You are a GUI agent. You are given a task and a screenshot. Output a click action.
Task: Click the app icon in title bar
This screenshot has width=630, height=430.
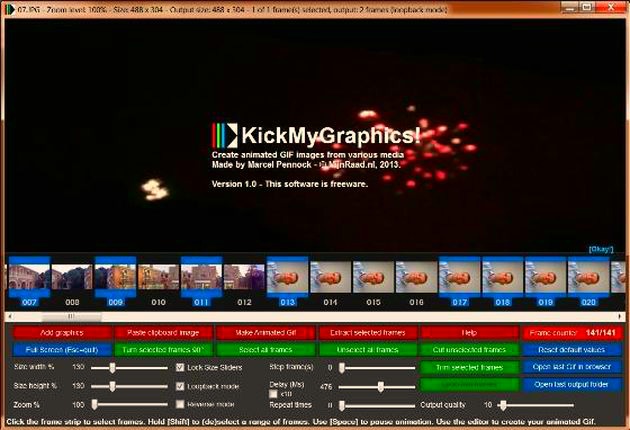tap(10, 9)
